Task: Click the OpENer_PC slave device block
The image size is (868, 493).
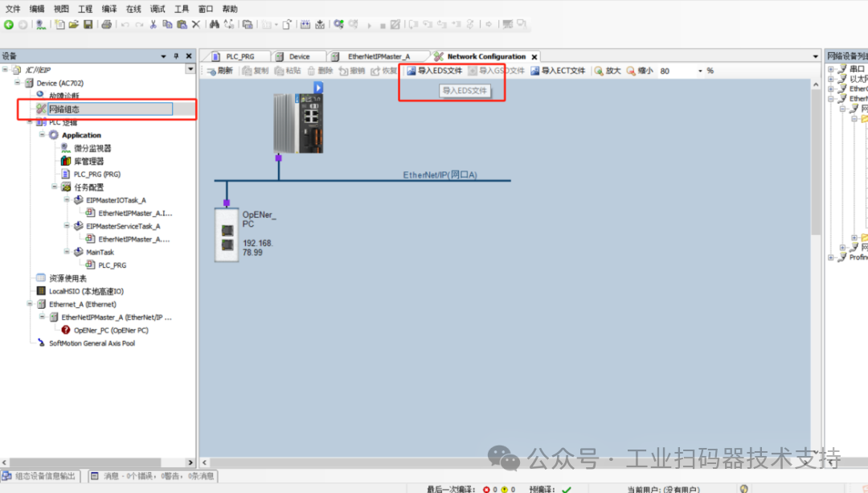Action: pyautogui.click(x=227, y=235)
